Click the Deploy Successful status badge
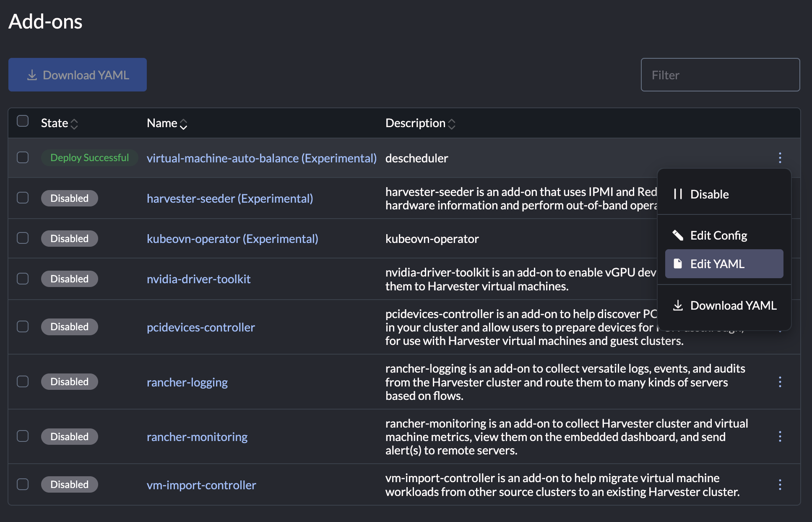This screenshot has width=812, height=522. tap(89, 158)
